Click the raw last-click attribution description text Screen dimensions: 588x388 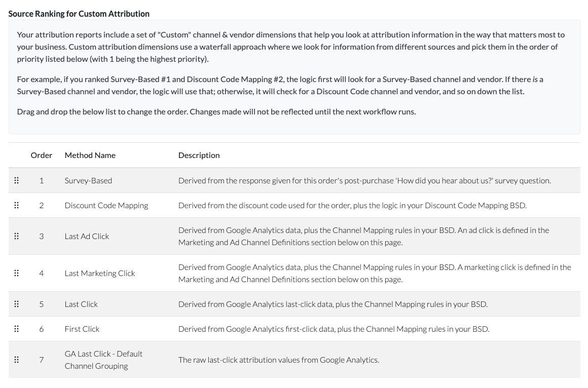pyautogui.click(x=278, y=360)
